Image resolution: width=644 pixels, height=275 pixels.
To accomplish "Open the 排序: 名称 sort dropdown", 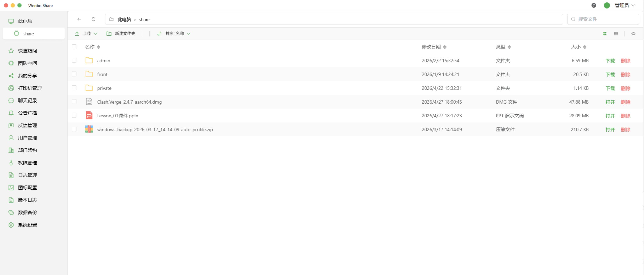I will coord(174,33).
